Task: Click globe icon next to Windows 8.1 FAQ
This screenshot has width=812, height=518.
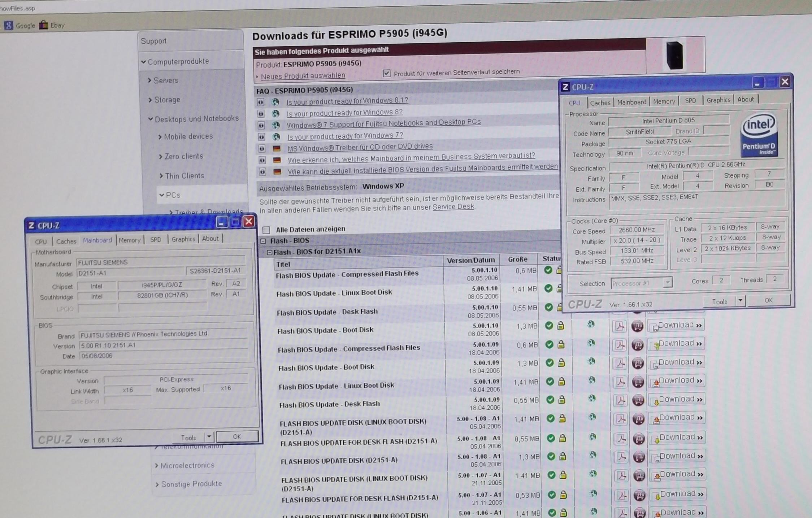Action: pos(275,102)
